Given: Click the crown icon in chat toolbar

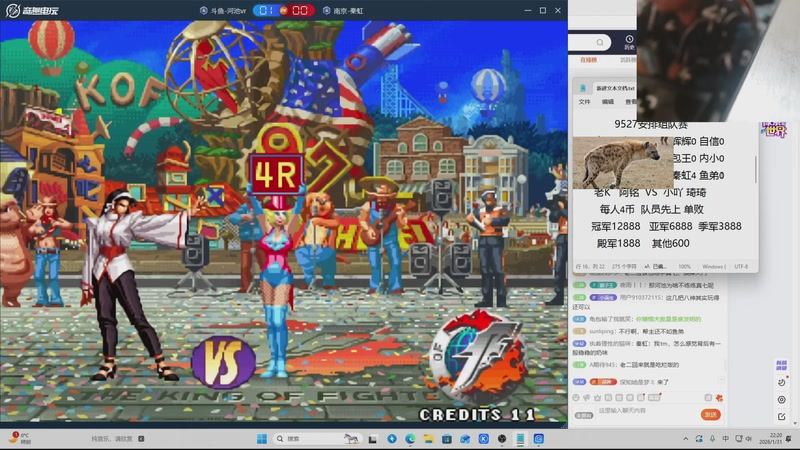Looking at the screenshot, I should [x=597, y=397].
